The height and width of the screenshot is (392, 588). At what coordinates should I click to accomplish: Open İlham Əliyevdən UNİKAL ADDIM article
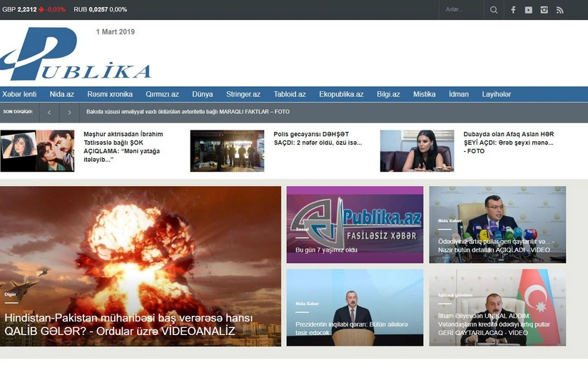[497, 307]
